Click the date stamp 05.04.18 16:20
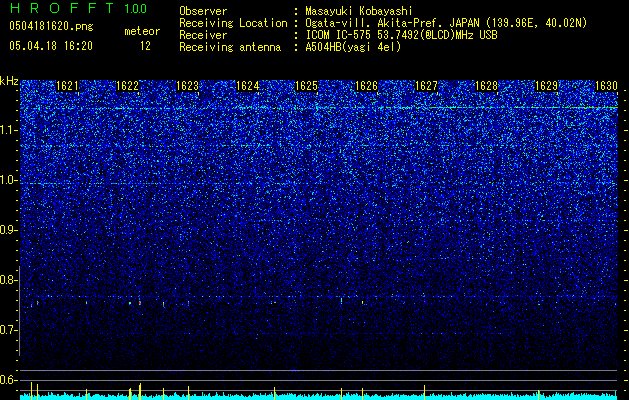 tap(51, 46)
